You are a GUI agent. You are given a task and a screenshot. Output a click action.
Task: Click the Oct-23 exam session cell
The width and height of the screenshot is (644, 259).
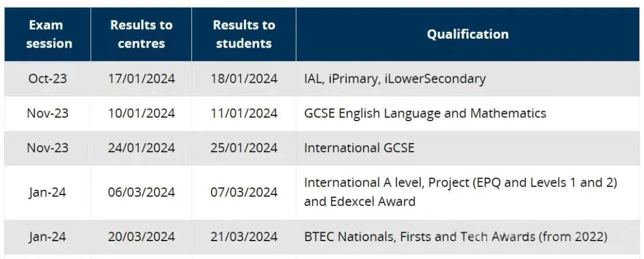point(48,79)
